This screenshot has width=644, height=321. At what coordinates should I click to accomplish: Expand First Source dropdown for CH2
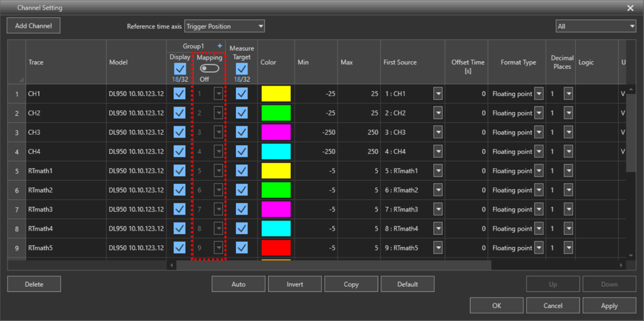438,113
